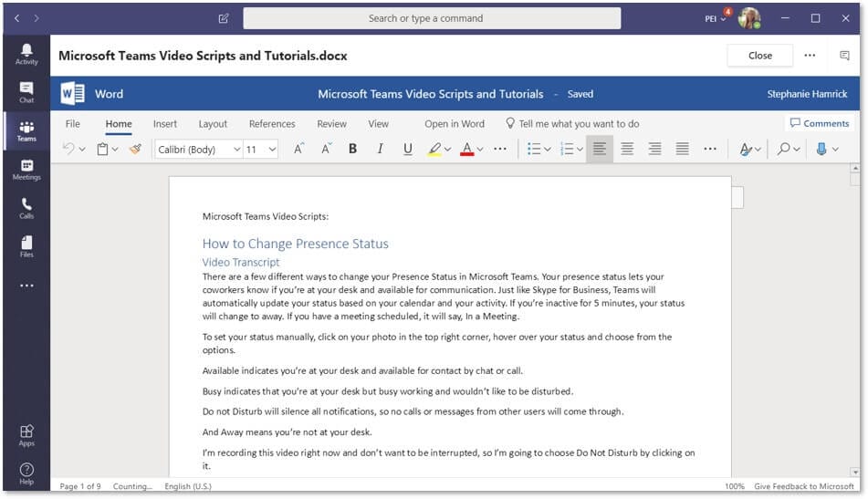The height and width of the screenshot is (499, 868).
Task: Go back with the left arrow
Action: point(17,18)
